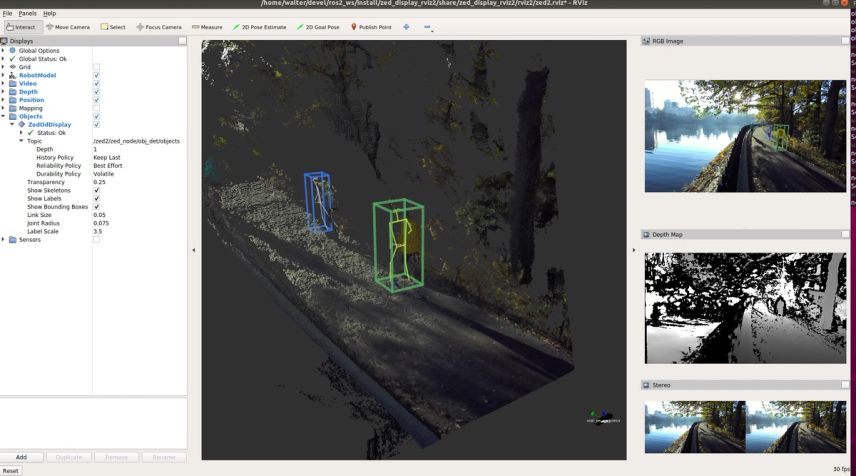
Task: Click the Reliability Policy value Best Effort
Action: 108,165
